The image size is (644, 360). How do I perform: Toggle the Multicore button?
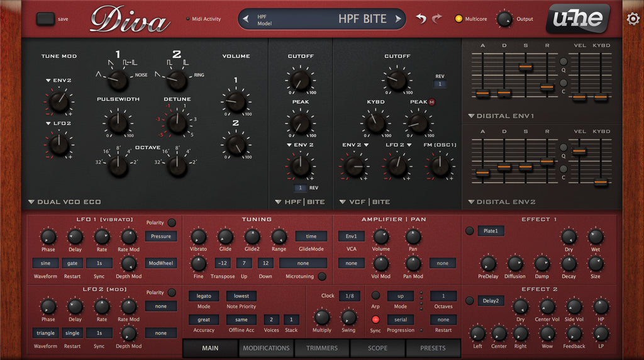[x=458, y=18]
